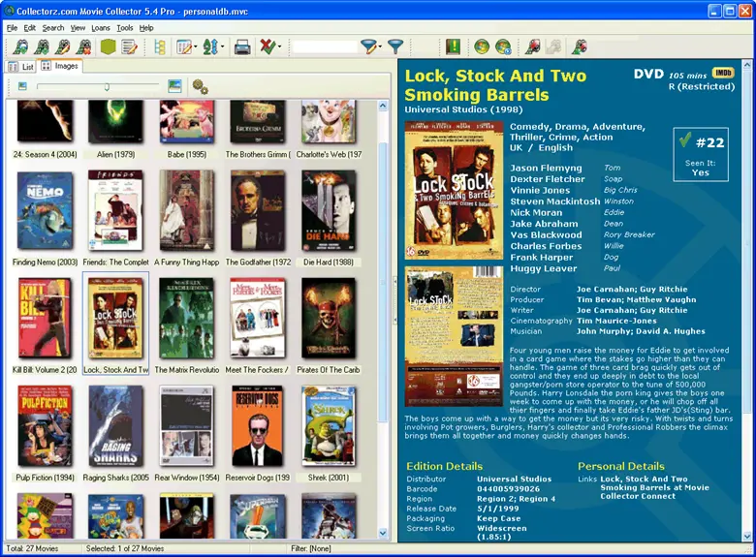This screenshot has width=756, height=557.
Task: Click the yellow IMDb badge
Action: coord(723,73)
